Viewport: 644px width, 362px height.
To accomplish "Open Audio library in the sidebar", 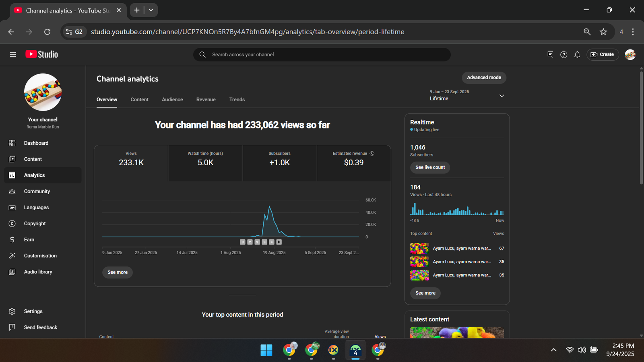I will pos(38,272).
